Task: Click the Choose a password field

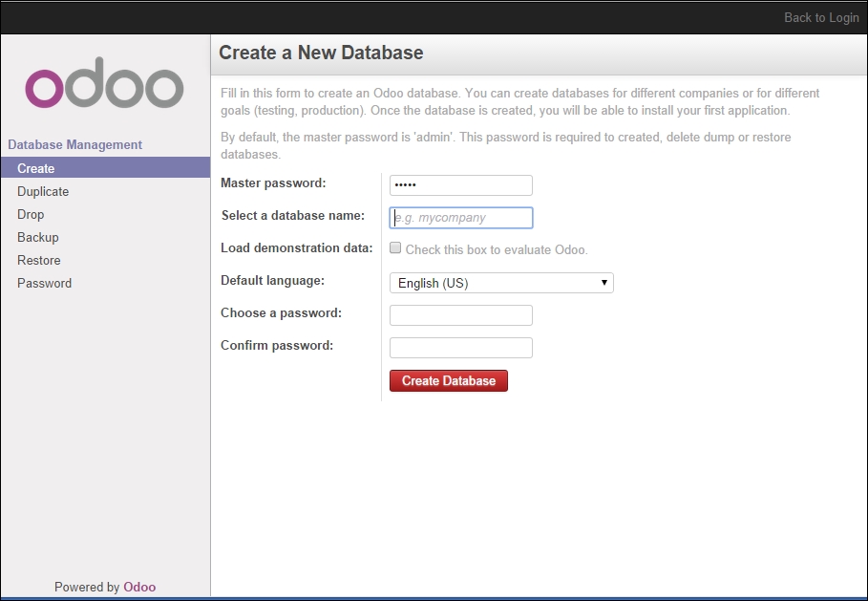Action: click(461, 315)
